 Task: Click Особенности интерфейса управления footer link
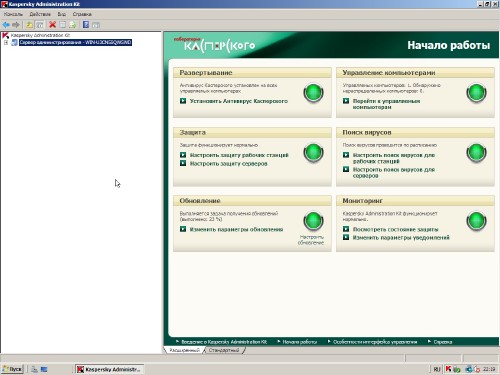pyautogui.click(x=375, y=342)
